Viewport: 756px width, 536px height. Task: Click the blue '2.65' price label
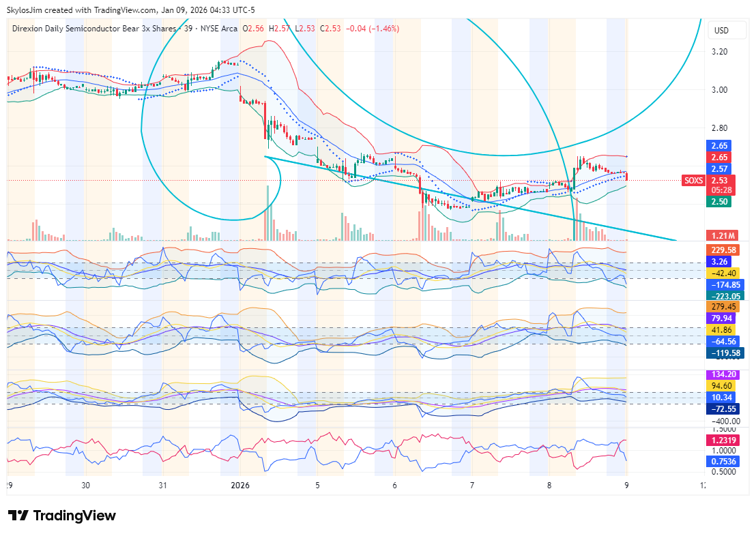coord(719,145)
